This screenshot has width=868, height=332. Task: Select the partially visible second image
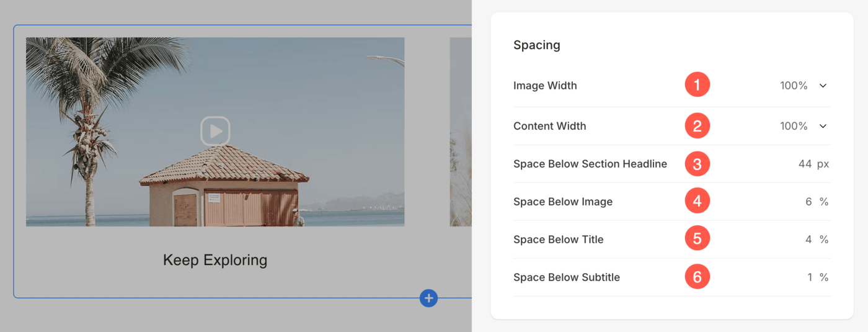461,132
